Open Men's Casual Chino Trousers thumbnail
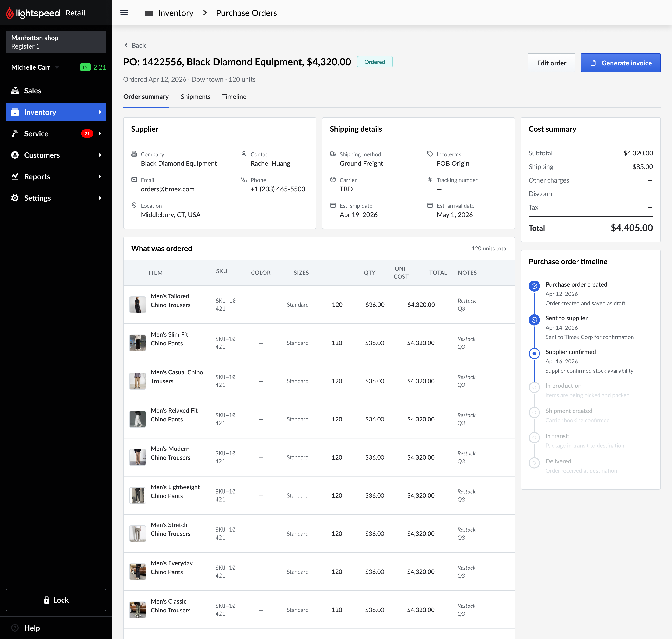 point(138,381)
